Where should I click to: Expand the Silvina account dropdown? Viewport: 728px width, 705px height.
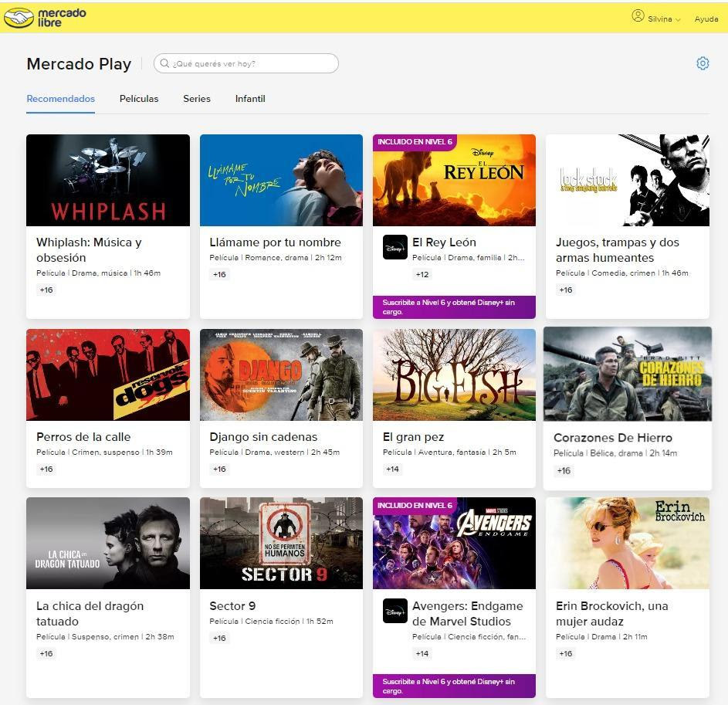(664, 19)
